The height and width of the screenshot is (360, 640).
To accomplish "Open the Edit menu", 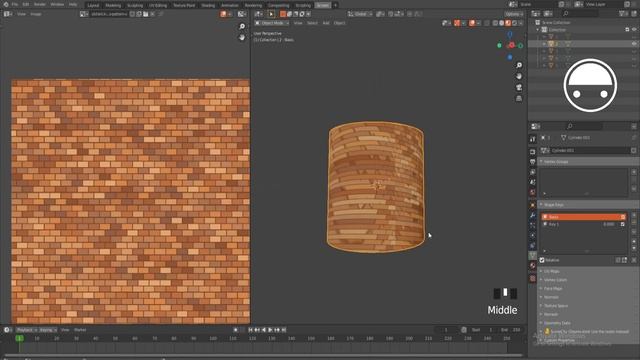I will 26,4.
